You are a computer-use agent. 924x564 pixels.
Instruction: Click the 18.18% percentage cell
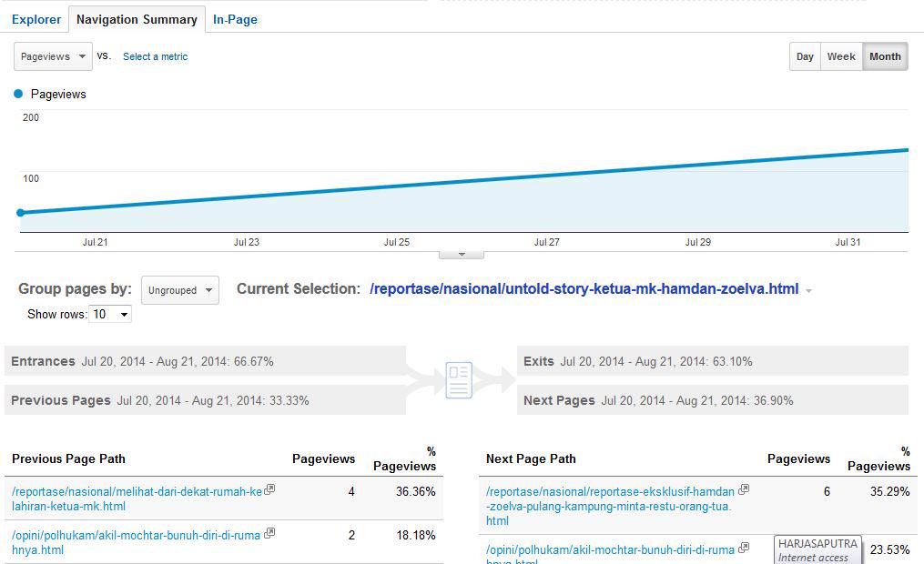(x=415, y=535)
